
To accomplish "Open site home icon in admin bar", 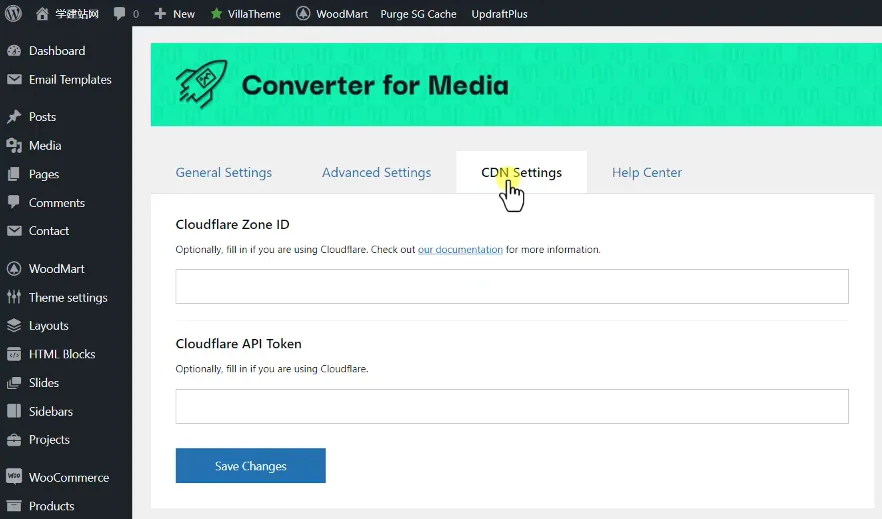I will (x=42, y=14).
